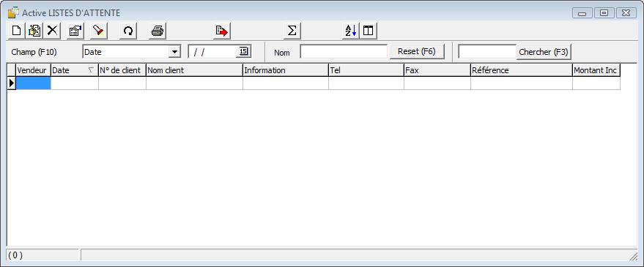Open the calendar date picker icon

coord(243,52)
